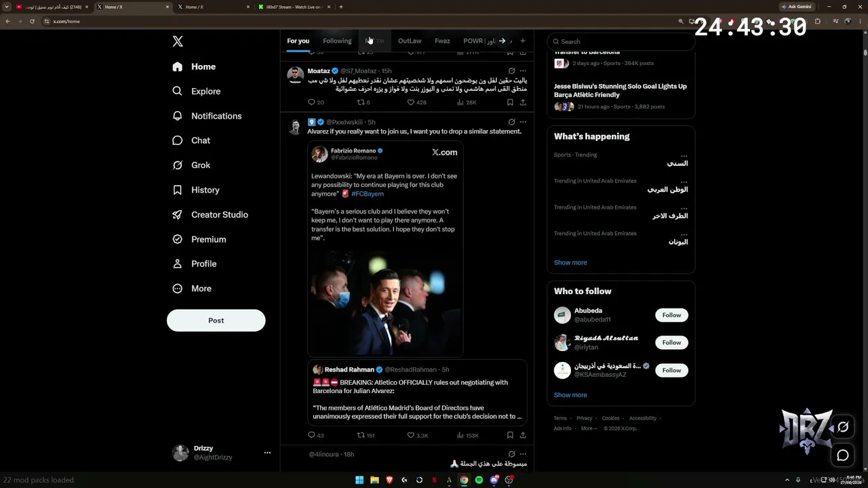This screenshot has width=868, height=488.
Task: Open File Explorer from the taskbar
Action: [374, 480]
